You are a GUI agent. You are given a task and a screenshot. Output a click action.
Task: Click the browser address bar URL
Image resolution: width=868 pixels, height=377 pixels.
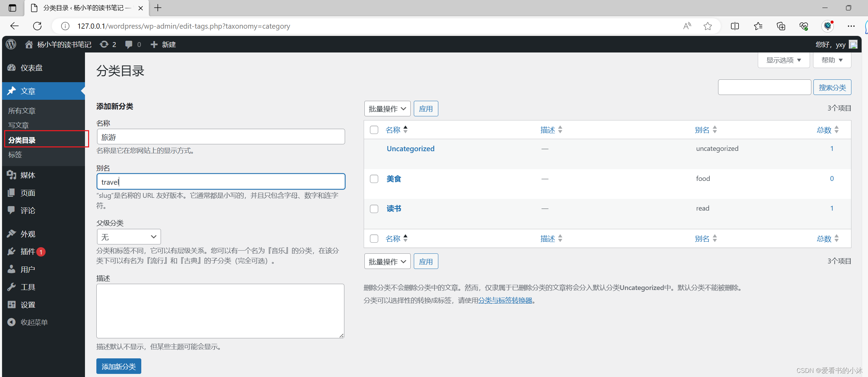[183, 26]
